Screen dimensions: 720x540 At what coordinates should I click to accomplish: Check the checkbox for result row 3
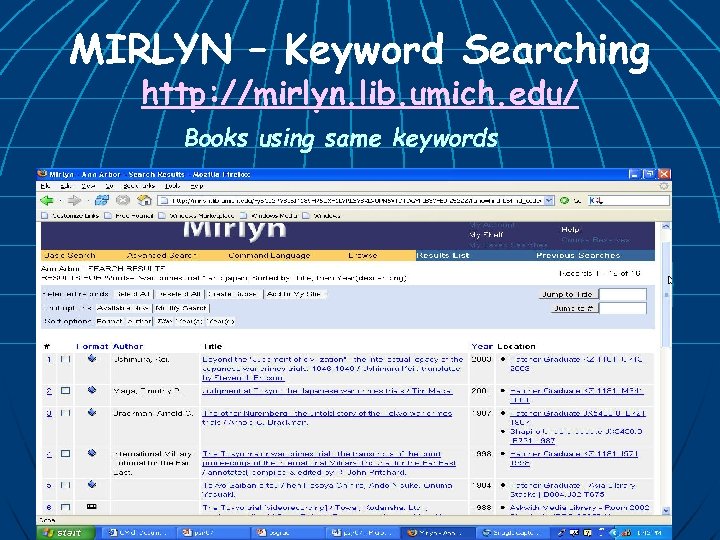click(66, 413)
